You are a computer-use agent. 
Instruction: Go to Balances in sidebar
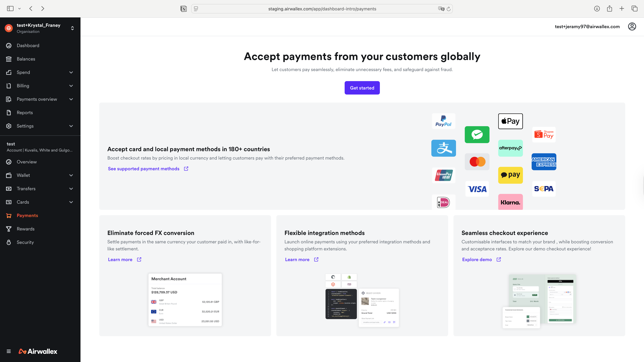pos(26,59)
